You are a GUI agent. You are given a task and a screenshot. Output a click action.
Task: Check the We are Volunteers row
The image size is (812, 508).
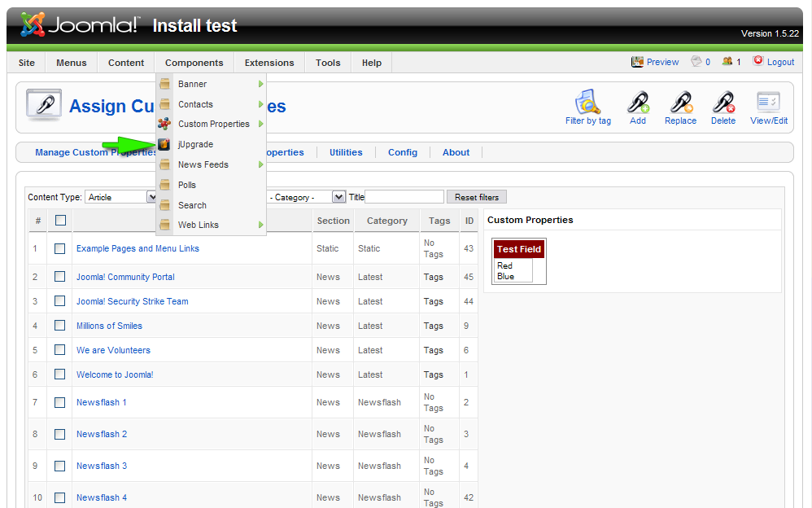[x=60, y=349]
